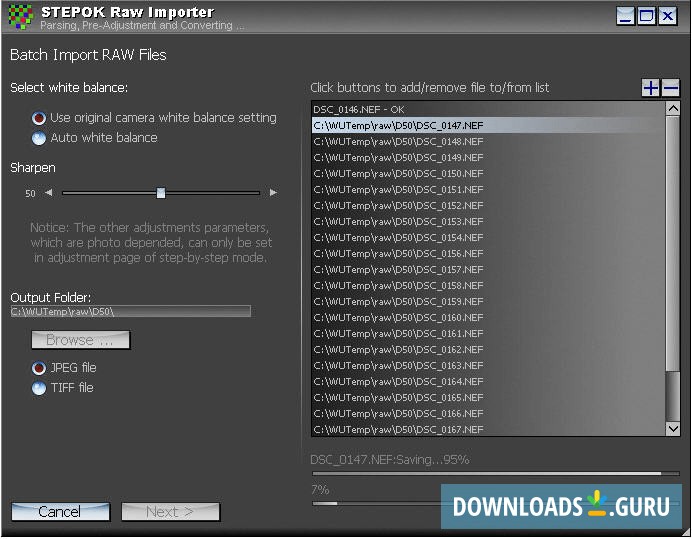Select the DSC_0152.NEF list row

point(489,205)
